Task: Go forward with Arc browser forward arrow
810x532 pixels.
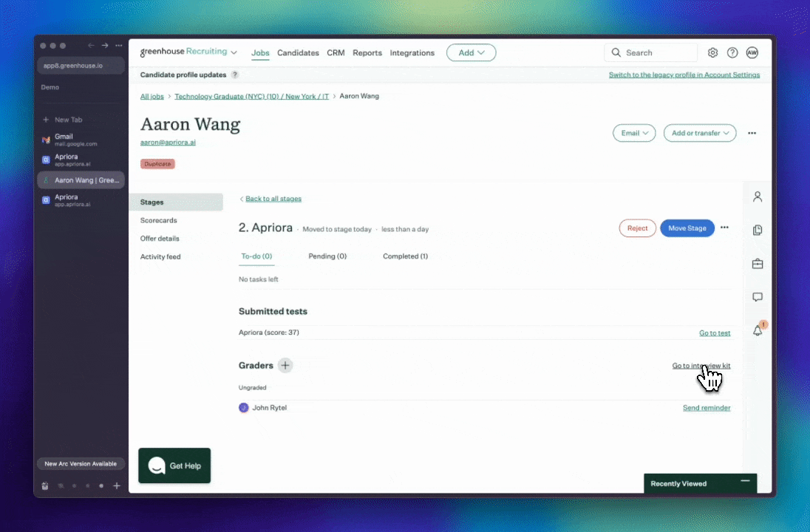Action: [105, 46]
